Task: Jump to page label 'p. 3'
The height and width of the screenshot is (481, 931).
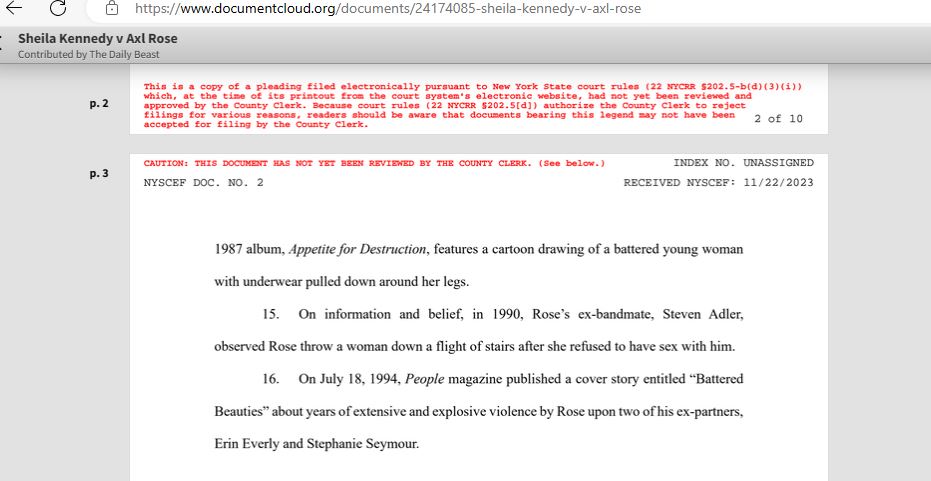Action: point(99,173)
